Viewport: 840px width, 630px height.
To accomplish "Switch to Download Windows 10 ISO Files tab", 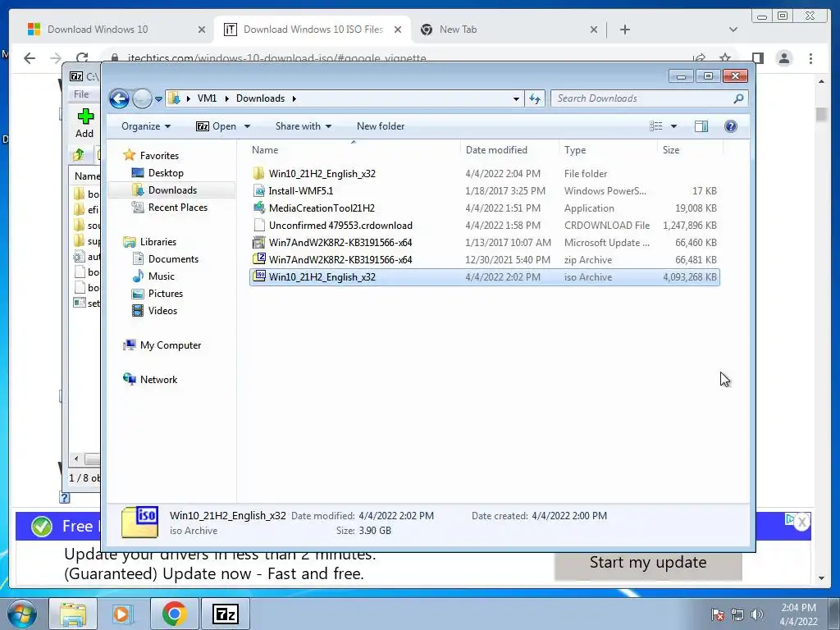I will [x=313, y=30].
